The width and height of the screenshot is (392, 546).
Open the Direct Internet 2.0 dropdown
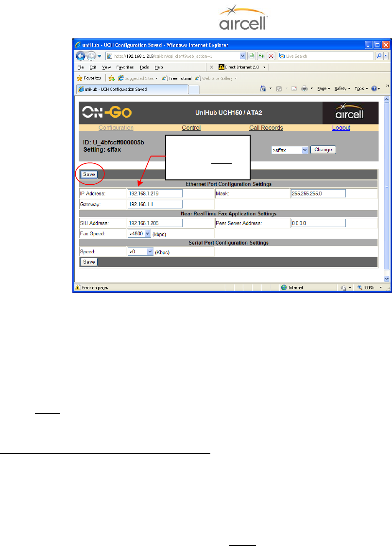tap(264, 67)
